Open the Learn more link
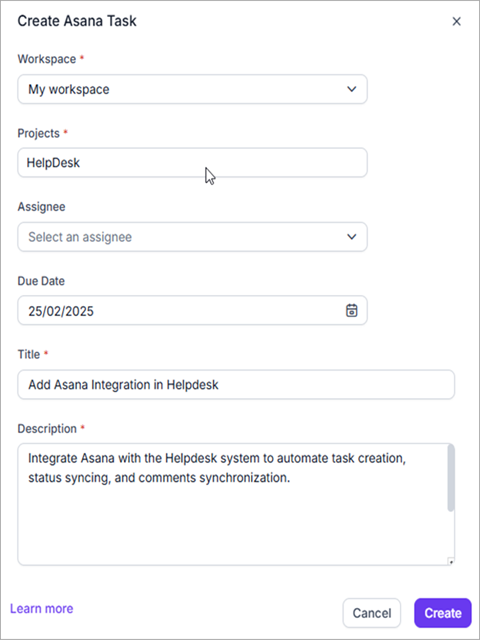 pyautogui.click(x=42, y=609)
